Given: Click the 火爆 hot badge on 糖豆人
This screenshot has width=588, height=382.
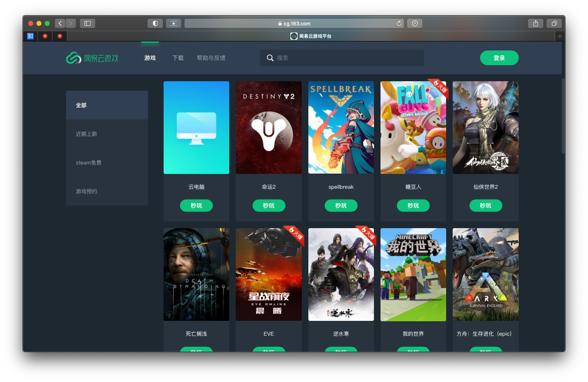Looking at the screenshot, I should coord(439,88).
